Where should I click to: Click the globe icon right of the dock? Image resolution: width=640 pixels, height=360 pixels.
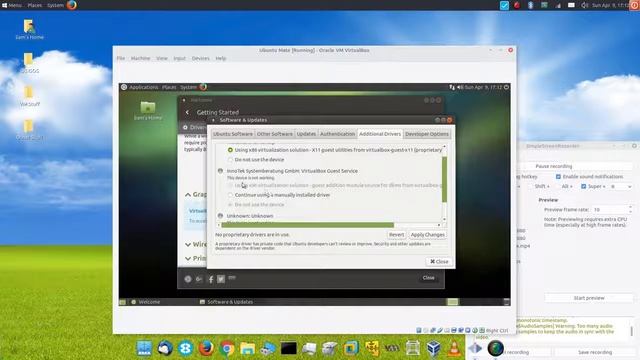coord(496,348)
